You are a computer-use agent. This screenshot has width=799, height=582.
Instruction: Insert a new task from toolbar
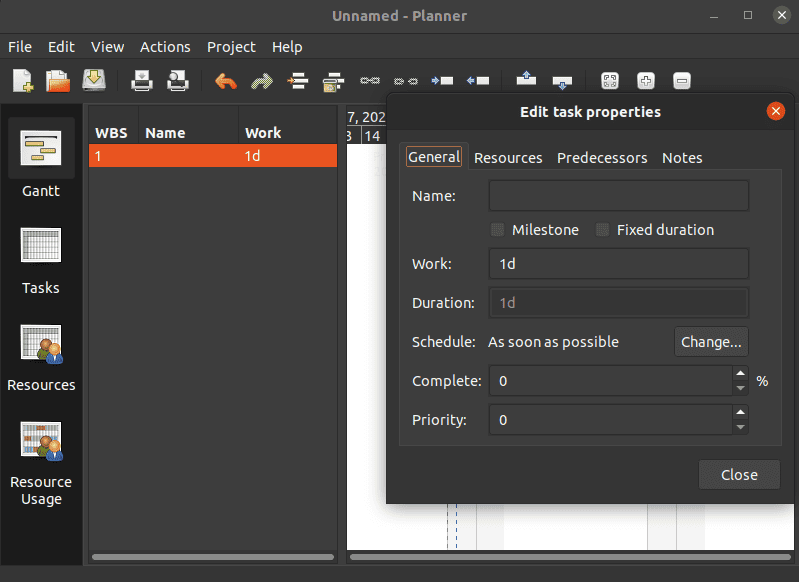(x=298, y=81)
